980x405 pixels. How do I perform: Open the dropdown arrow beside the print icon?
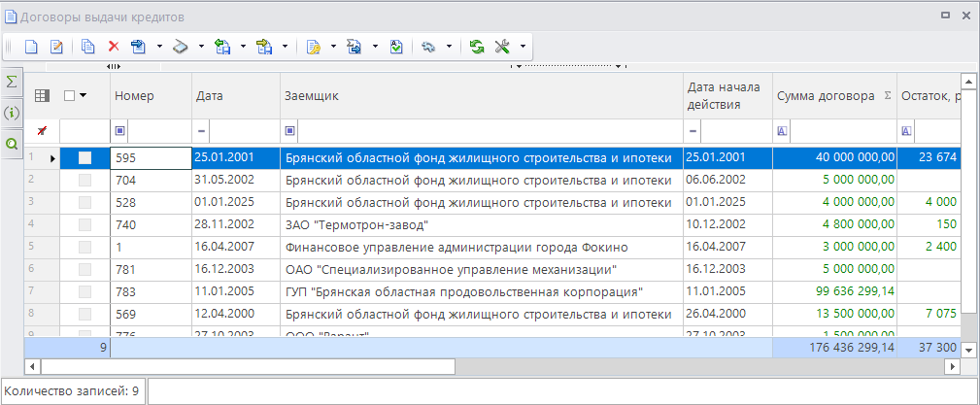[201, 47]
